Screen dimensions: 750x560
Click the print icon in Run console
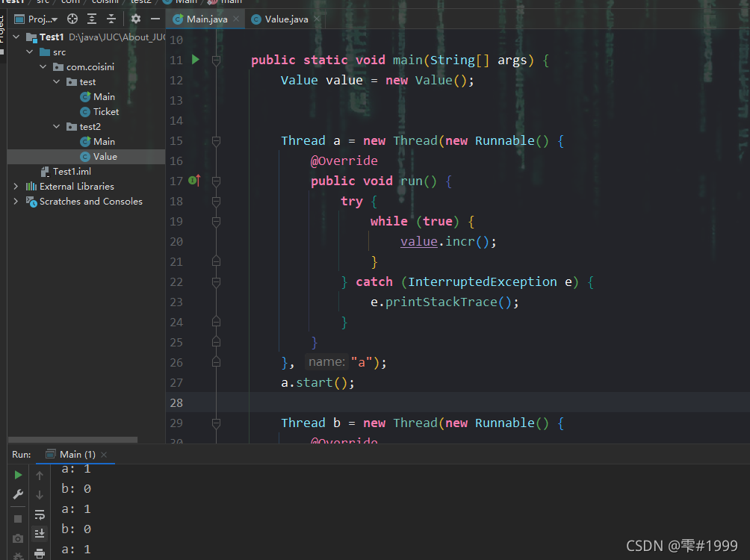point(40,553)
